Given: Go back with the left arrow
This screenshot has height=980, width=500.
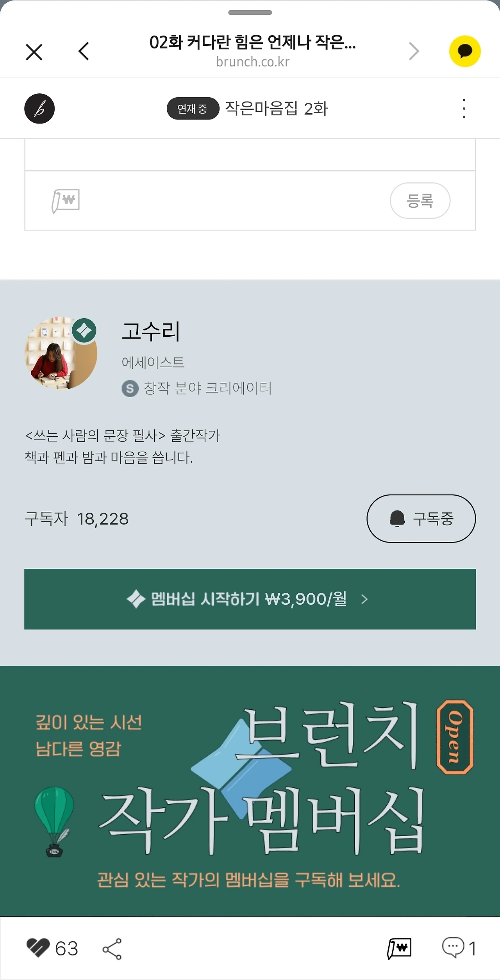Looking at the screenshot, I should (x=84, y=51).
